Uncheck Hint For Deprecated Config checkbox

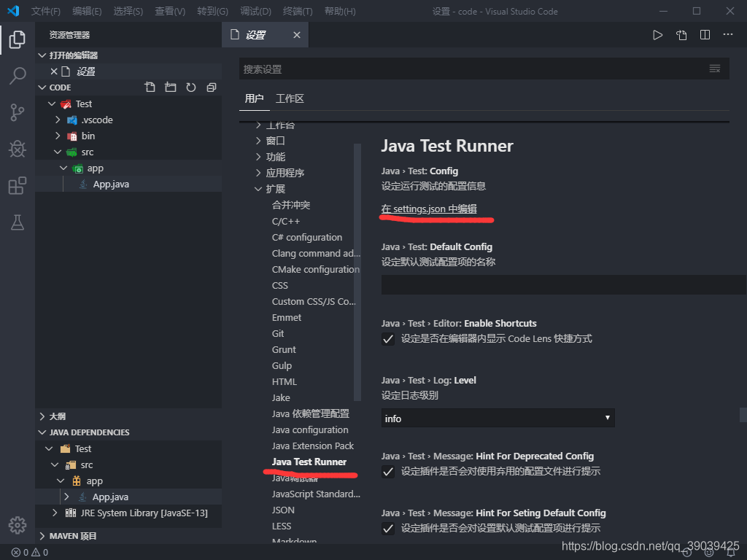click(388, 472)
